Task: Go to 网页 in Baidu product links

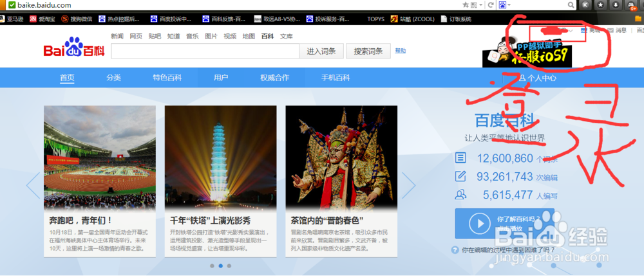Action: 136,37
